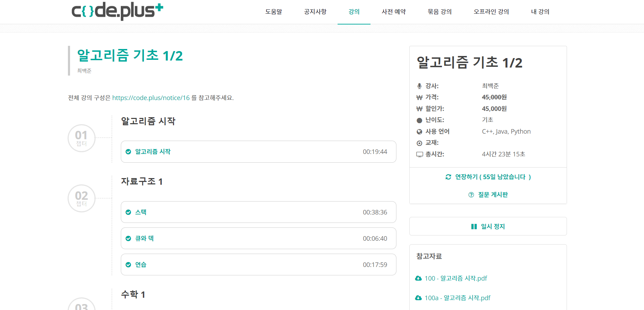Viewport: 644px width, 310px height.
Task: Click the discounted 45,000원 price
Action: (x=494, y=109)
